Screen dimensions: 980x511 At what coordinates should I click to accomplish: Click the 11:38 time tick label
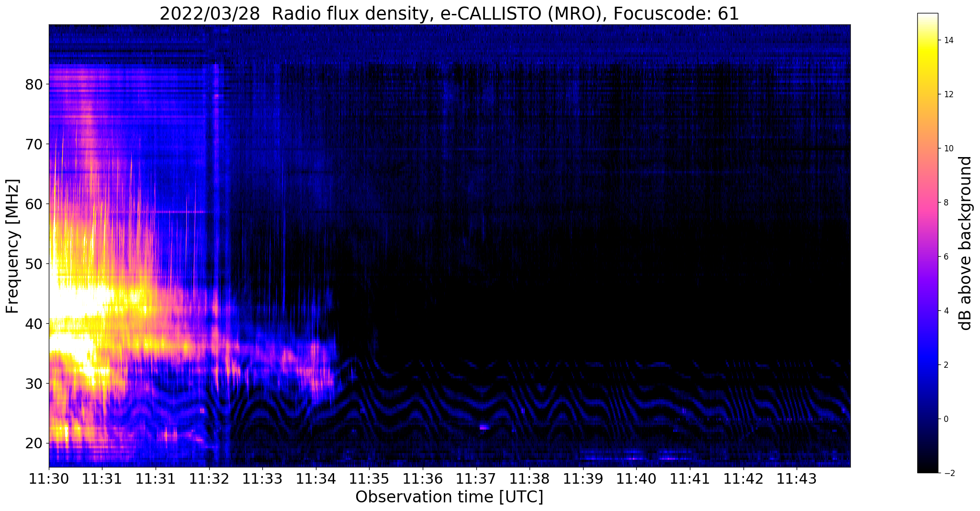pos(529,478)
